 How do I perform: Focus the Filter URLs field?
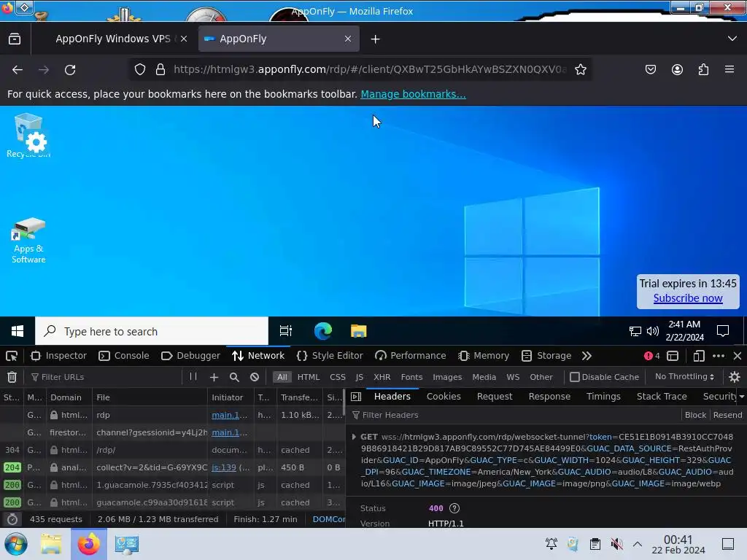click(105, 377)
